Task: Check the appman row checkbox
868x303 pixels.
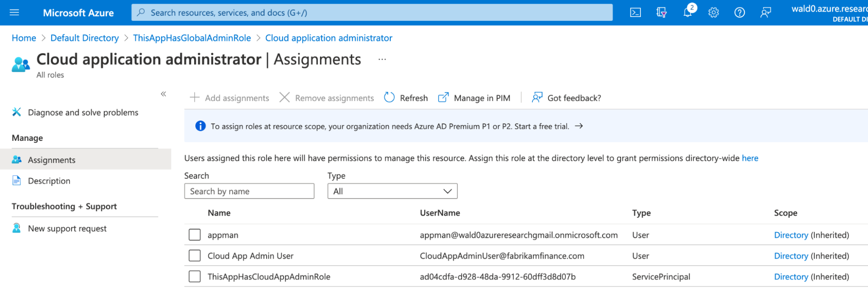Action: (195, 235)
